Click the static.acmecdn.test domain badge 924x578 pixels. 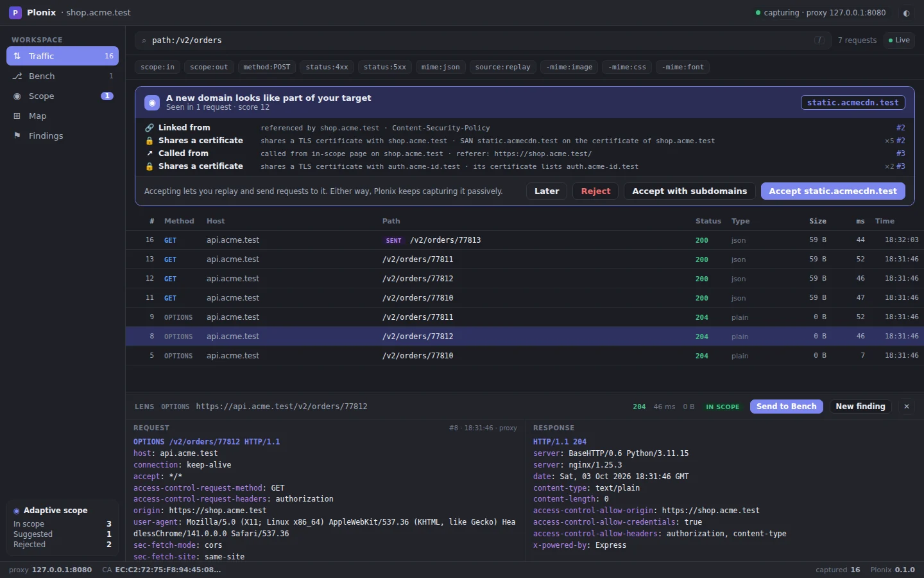click(x=853, y=103)
